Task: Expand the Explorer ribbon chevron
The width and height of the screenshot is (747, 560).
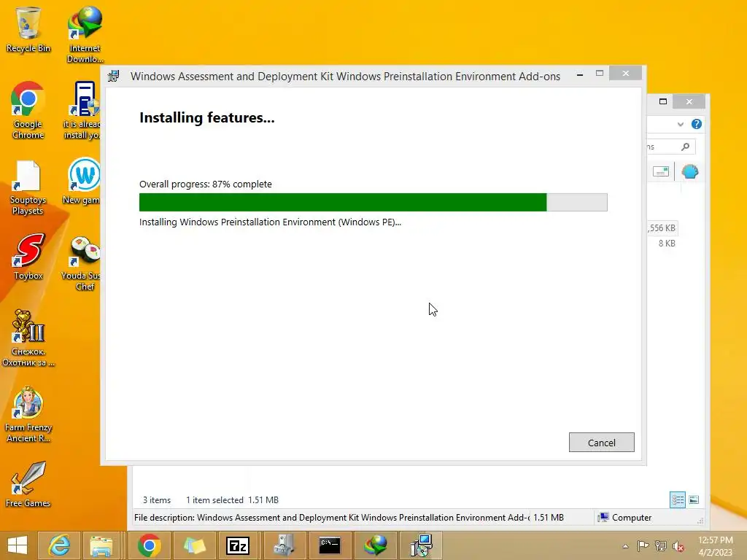Action: 681,124
